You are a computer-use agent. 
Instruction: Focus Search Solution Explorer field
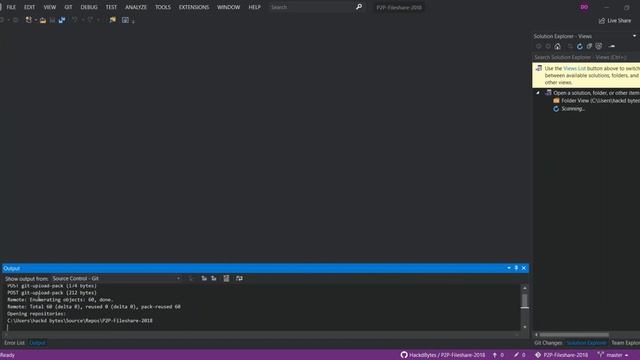pyautogui.click(x=586, y=57)
